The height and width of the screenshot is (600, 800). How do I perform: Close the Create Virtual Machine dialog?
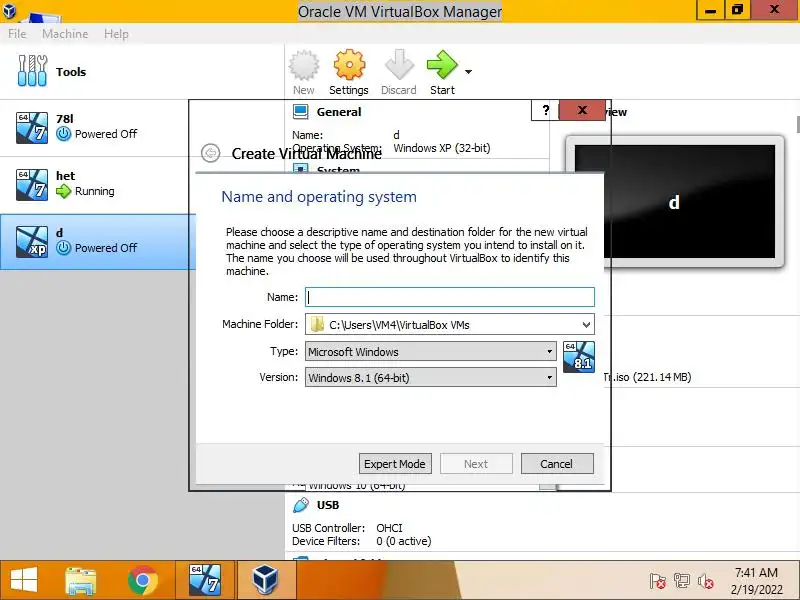point(582,110)
